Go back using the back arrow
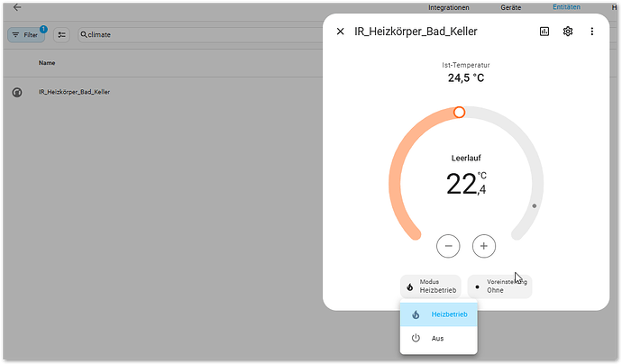622x364 pixels. pos(16,7)
